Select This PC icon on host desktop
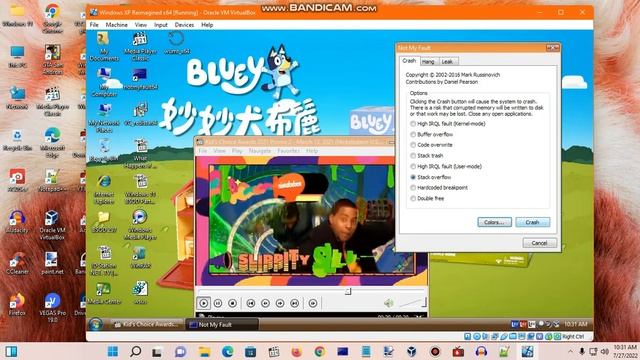Screen dimensions: 640x360 click(17, 57)
